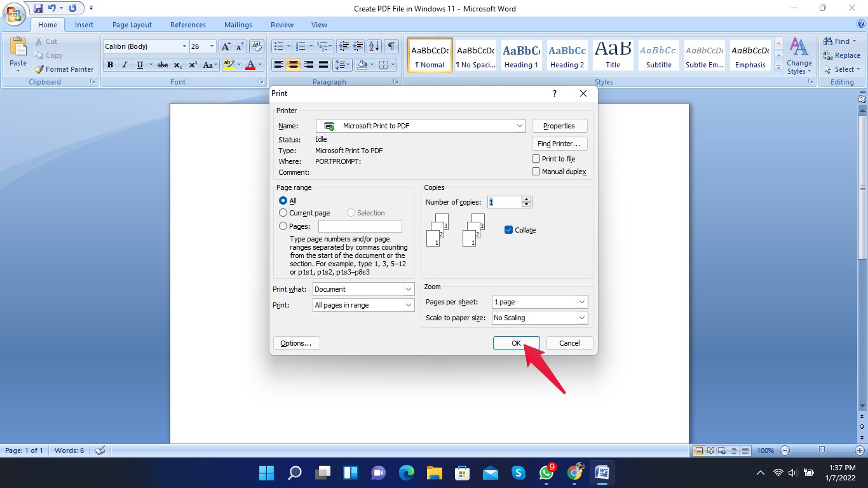Open the Print dialog help question mark
868x488 pixels.
554,93
